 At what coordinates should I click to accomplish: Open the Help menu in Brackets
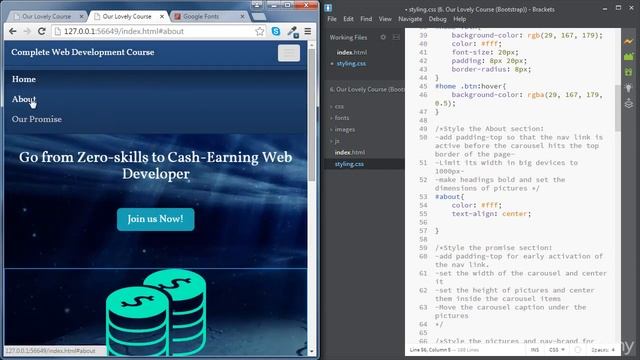pyautogui.click(x=460, y=19)
